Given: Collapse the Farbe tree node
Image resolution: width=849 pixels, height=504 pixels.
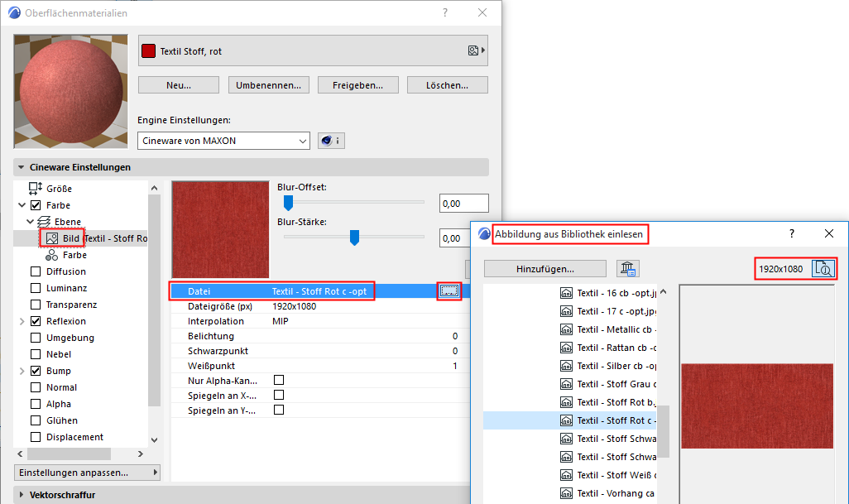Looking at the screenshot, I should pos(22,205).
